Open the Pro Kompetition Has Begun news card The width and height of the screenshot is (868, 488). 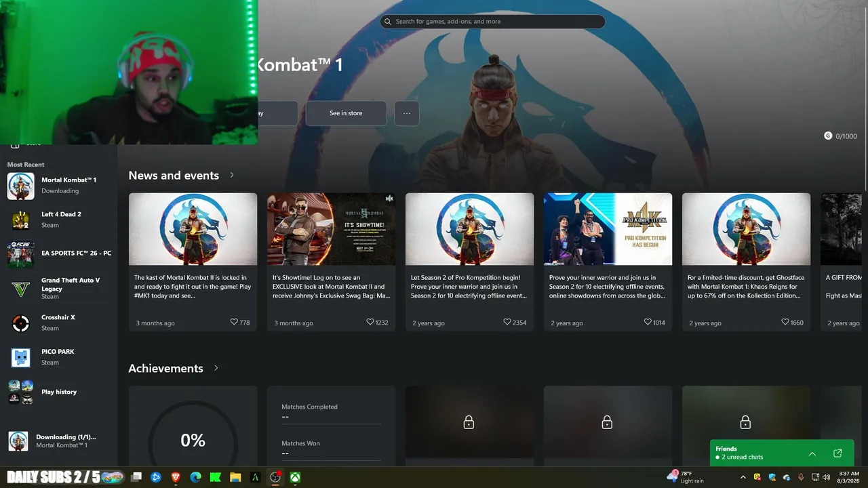[608, 262]
